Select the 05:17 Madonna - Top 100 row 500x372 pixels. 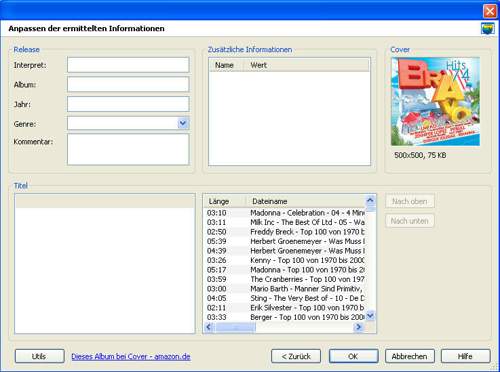click(x=284, y=270)
